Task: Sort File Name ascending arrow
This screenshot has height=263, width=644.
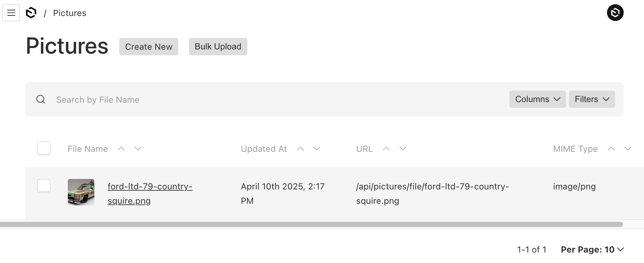Action: 121,149
